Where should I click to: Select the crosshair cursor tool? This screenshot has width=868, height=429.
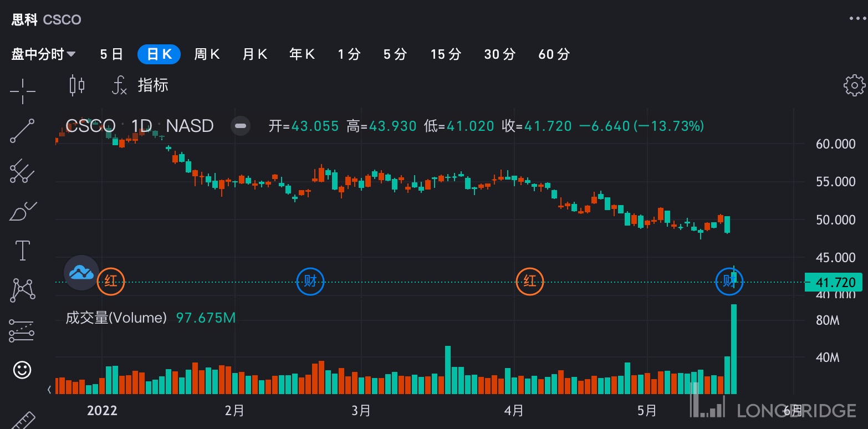click(x=23, y=91)
